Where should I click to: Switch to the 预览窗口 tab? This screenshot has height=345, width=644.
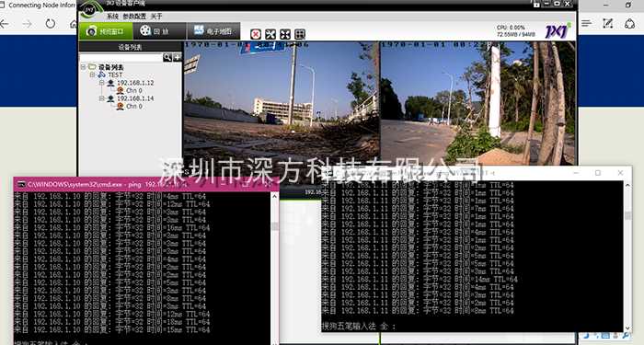pos(106,30)
